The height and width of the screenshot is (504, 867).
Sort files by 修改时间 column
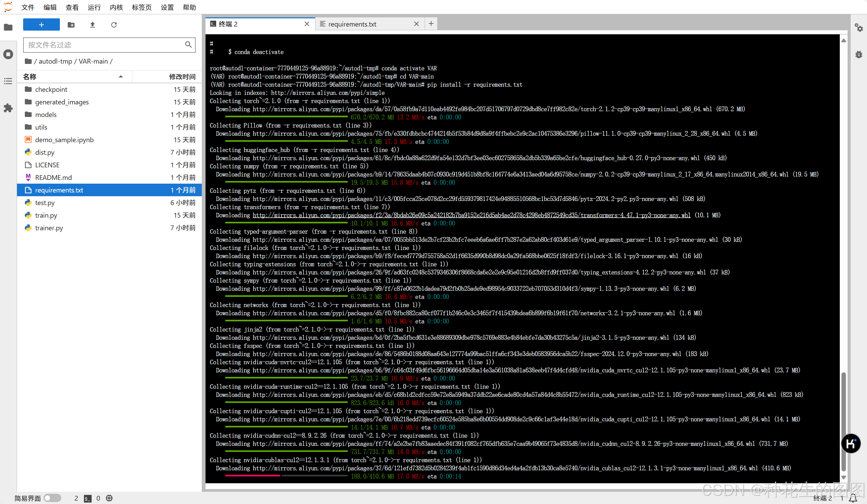tap(182, 76)
